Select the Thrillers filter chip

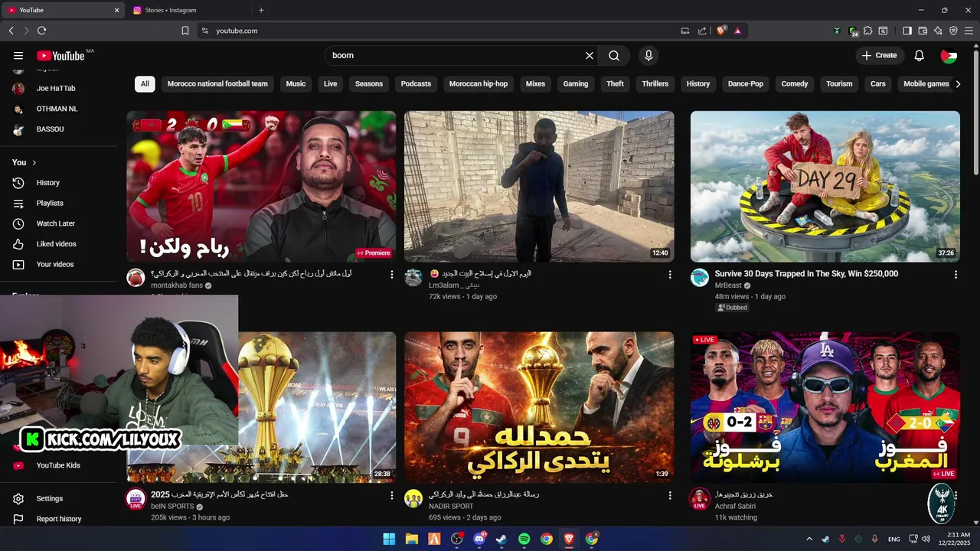pyautogui.click(x=655, y=83)
